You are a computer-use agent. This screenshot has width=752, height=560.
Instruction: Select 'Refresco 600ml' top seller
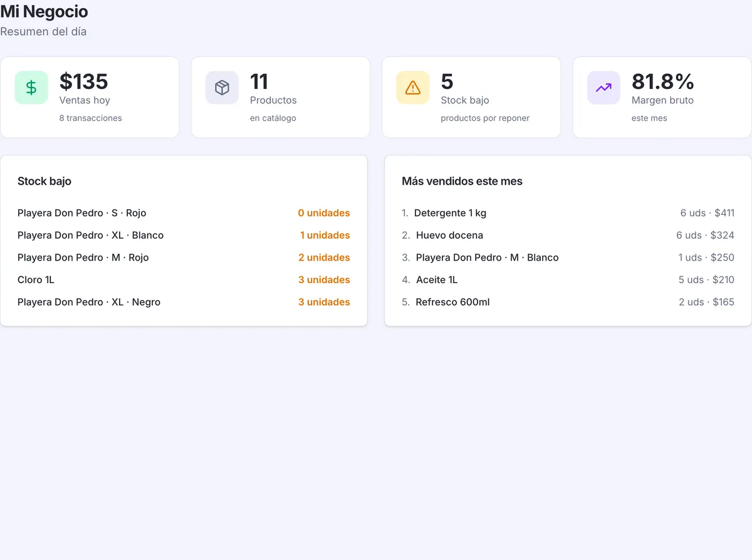(x=568, y=302)
